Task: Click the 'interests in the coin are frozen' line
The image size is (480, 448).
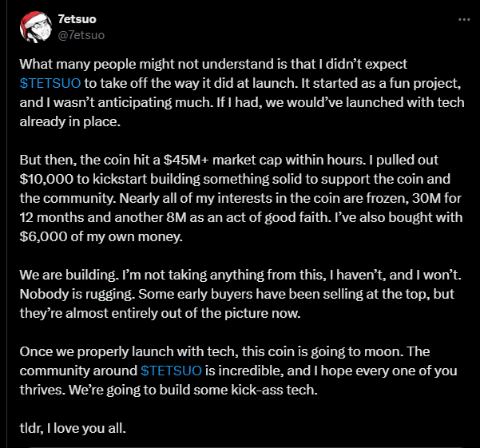Action: point(240,198)
